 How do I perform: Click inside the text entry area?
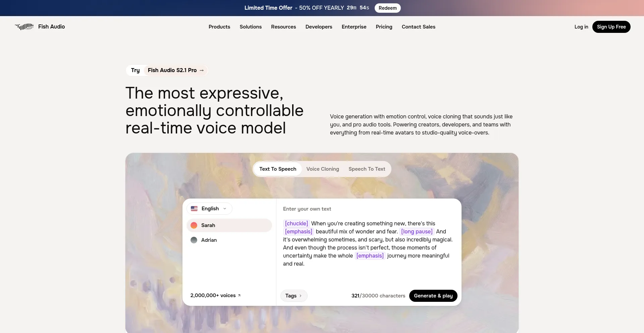click(369, 243)
